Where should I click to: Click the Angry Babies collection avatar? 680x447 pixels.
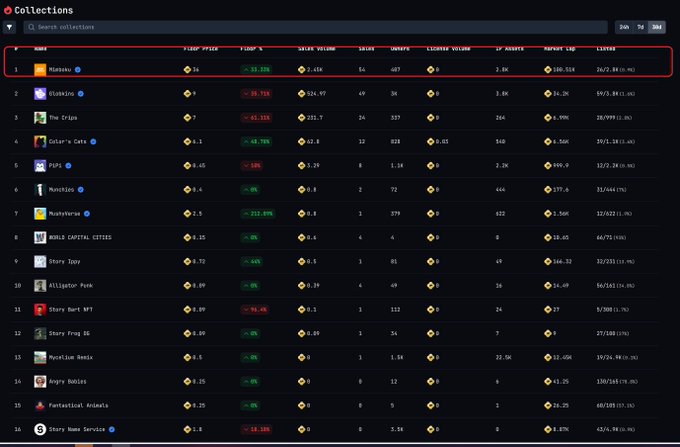[40, 381]
